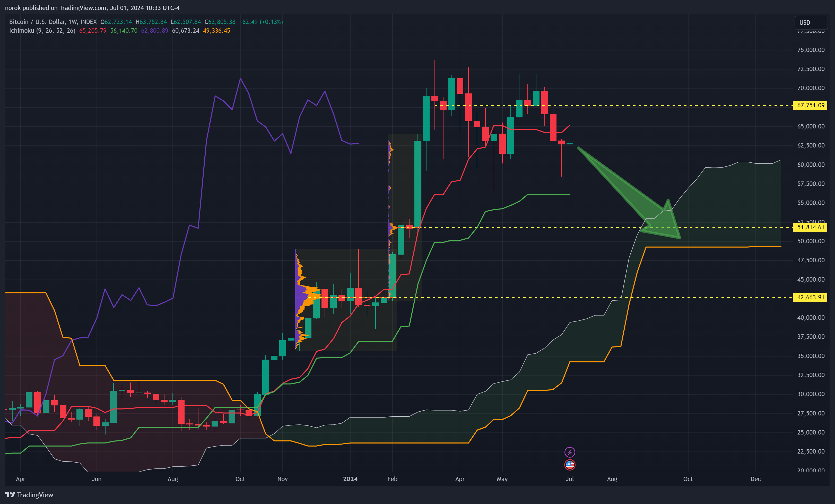
Task: Select the 51,814.61 price label
Action: pos(810,228)
